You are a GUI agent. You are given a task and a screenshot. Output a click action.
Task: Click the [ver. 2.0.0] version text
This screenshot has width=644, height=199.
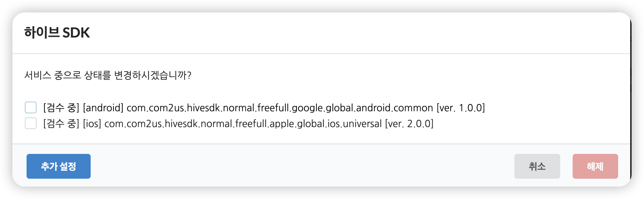(409, 124)
